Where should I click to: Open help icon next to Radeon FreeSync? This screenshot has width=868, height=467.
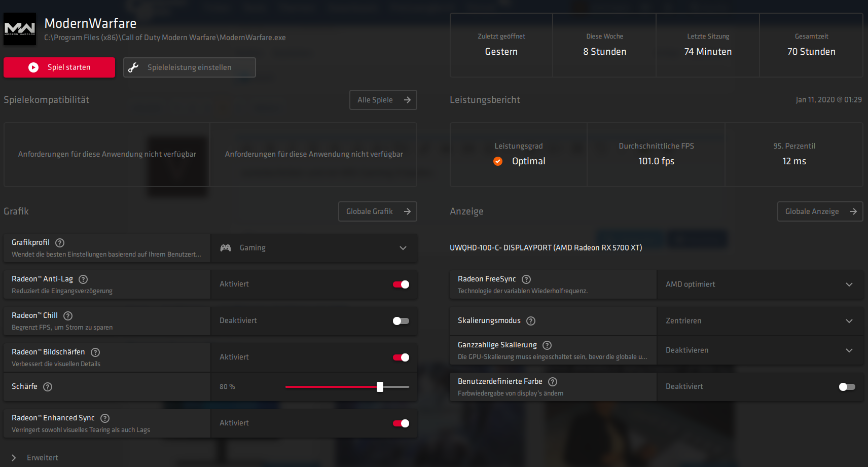[x=526, y=279]
